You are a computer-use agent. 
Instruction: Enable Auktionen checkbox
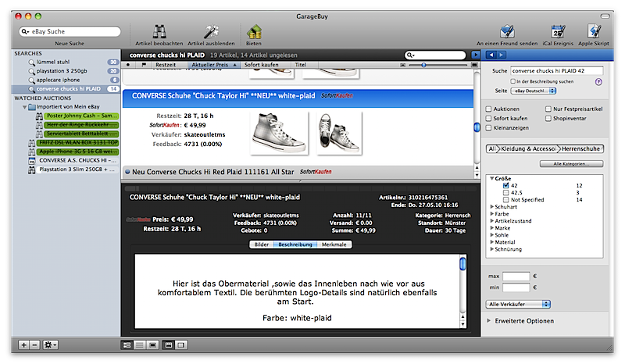coord(489,109)
